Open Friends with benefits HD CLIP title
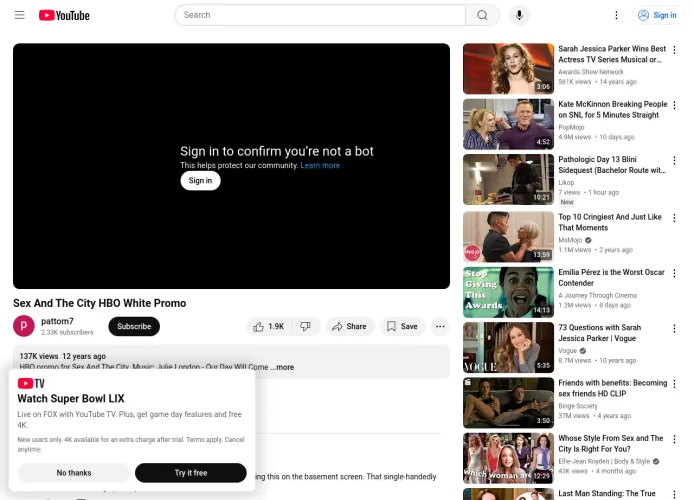Screen dimensions: 694x500 613,388
